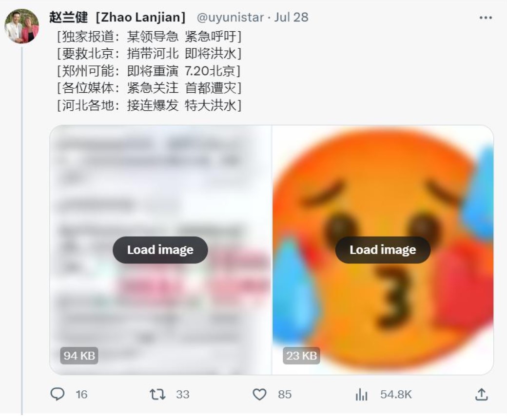Screen dimensions: 507x420
Task: Open the Zhao Lanjian display name
Action: point(117,17)
